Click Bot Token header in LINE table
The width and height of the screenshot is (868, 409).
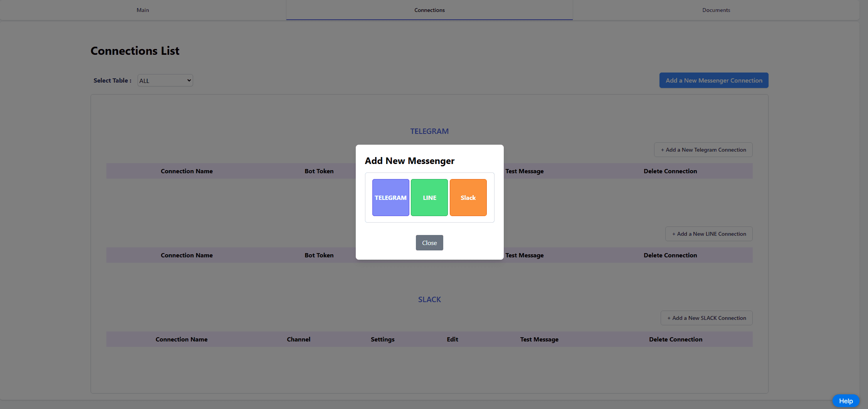[x=319, y=255]
